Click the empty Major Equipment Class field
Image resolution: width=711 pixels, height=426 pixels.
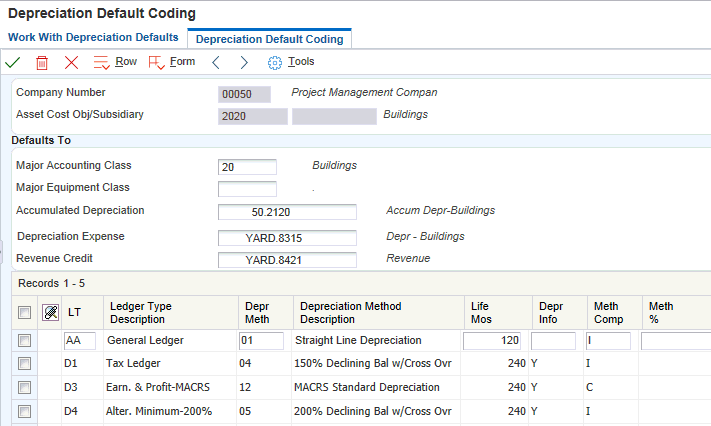point(247,189)
